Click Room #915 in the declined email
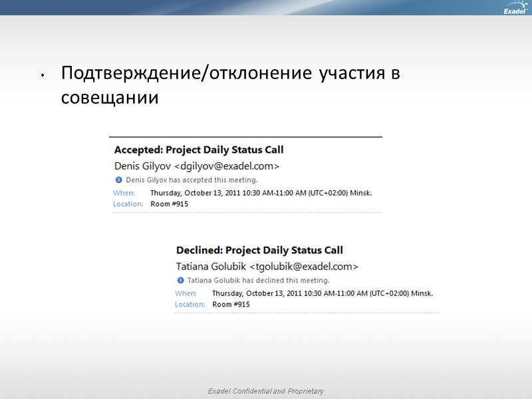Viewport: 532px width, 399px height. [230, 304]
